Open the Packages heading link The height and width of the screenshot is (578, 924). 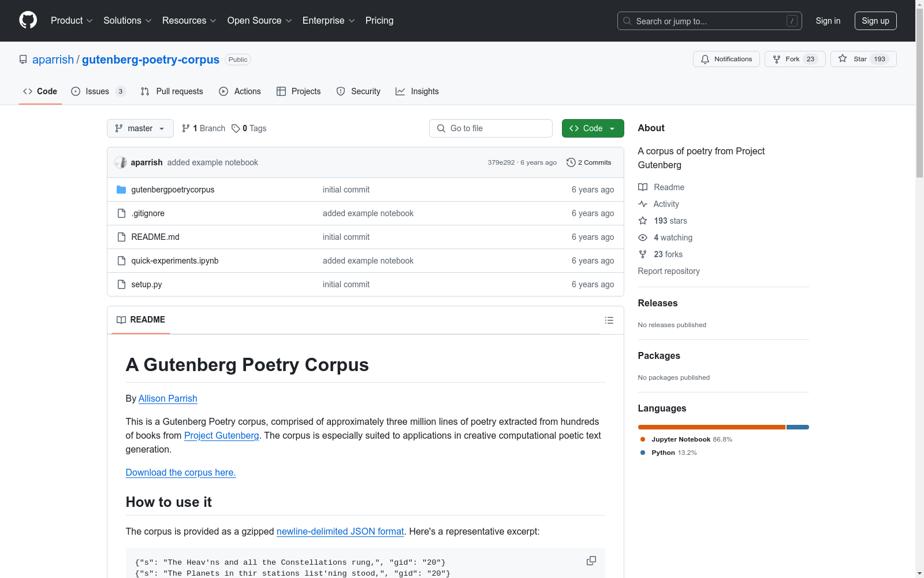coord(659,355)
